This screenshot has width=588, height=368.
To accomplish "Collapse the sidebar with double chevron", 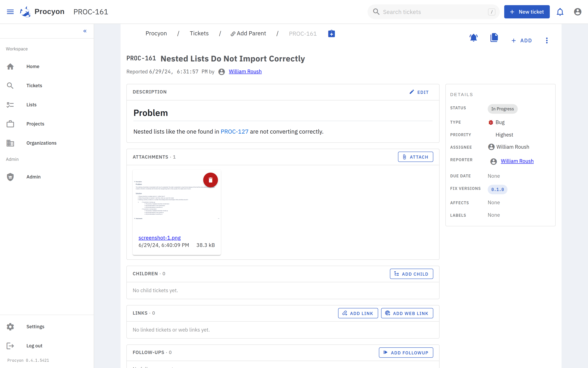I will (x=85, y=31).
